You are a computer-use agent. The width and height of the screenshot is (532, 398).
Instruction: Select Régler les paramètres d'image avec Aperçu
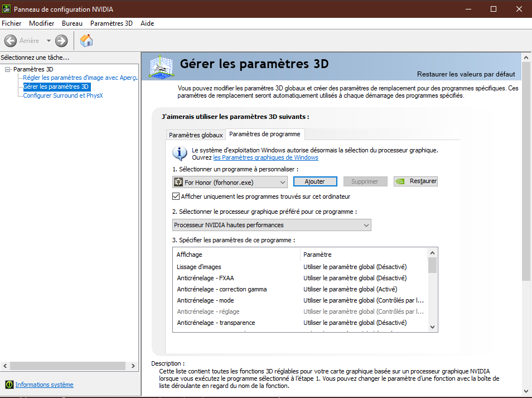(x=80, y=78)
